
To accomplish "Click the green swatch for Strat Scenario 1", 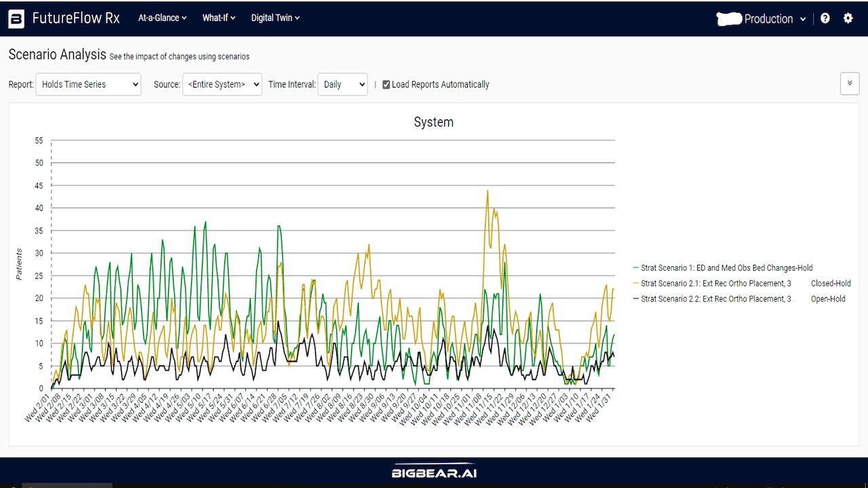I will tap(636, 268).
